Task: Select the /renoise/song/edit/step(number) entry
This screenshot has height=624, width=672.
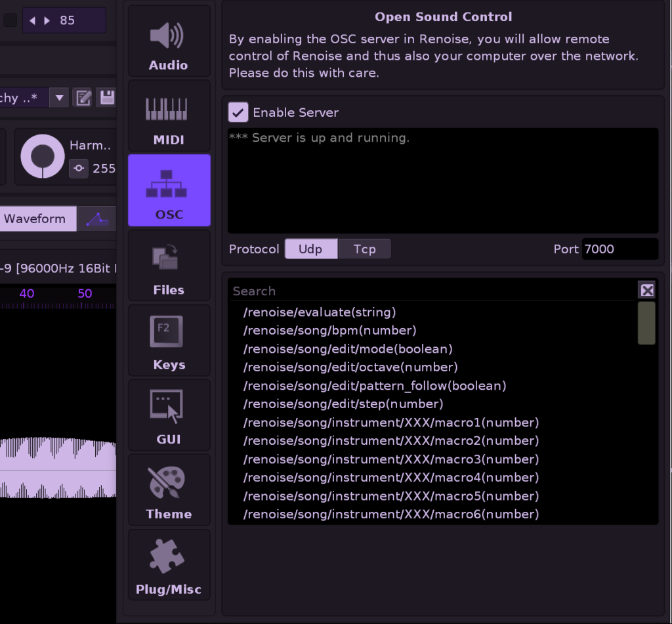Action: [343, 404]
